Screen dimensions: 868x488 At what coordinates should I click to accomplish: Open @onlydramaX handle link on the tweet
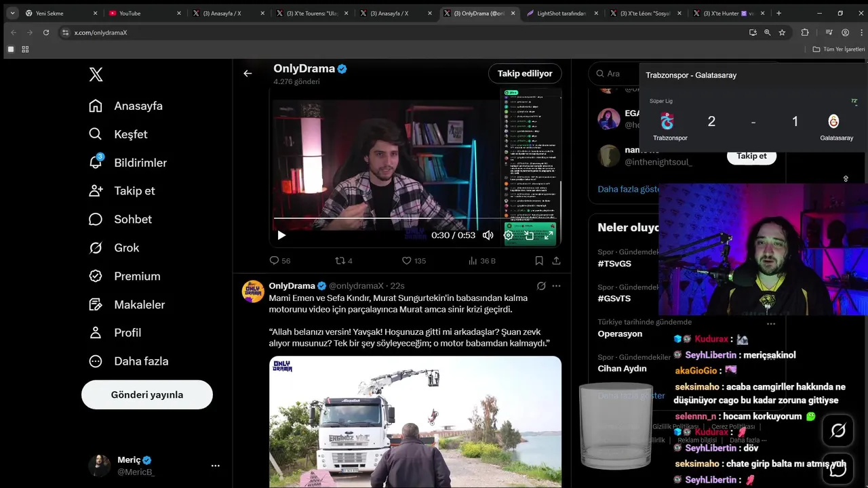pyautogui.click(x=356, y=286)
